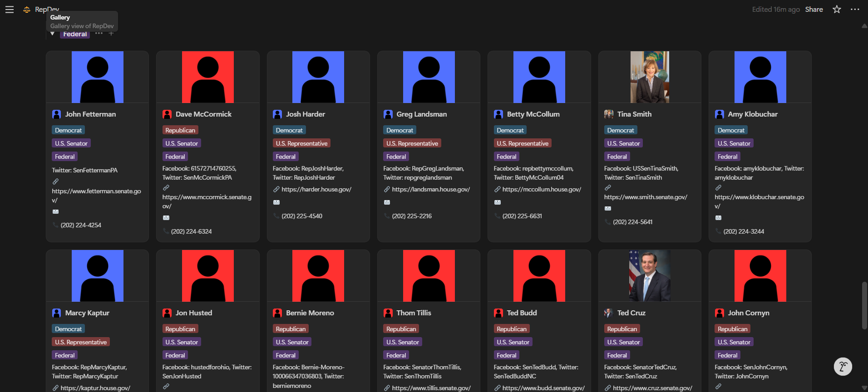Add new item to Federal group
Viewport: 868px width, 392px height.
111,34
